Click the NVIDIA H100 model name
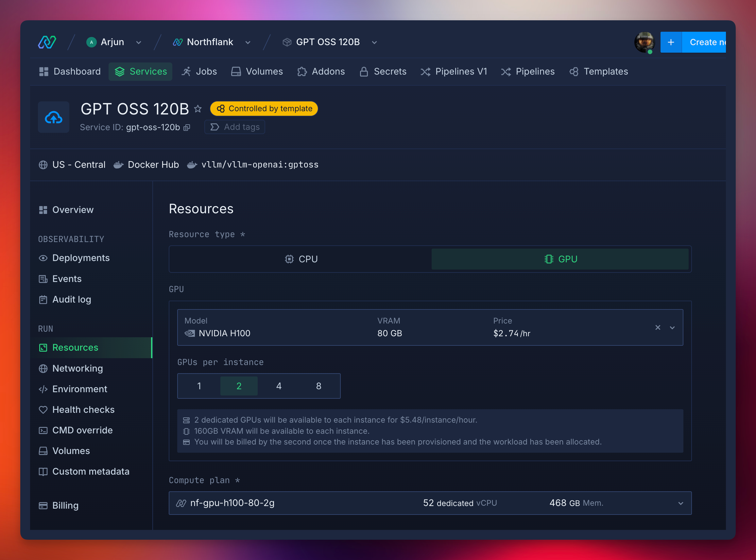The width and height of the screenshot is (756, 560). click(x=224, y=334)
